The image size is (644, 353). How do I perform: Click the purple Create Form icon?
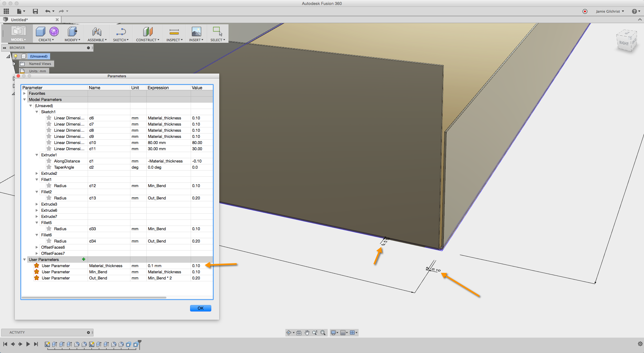pos(54,31)
